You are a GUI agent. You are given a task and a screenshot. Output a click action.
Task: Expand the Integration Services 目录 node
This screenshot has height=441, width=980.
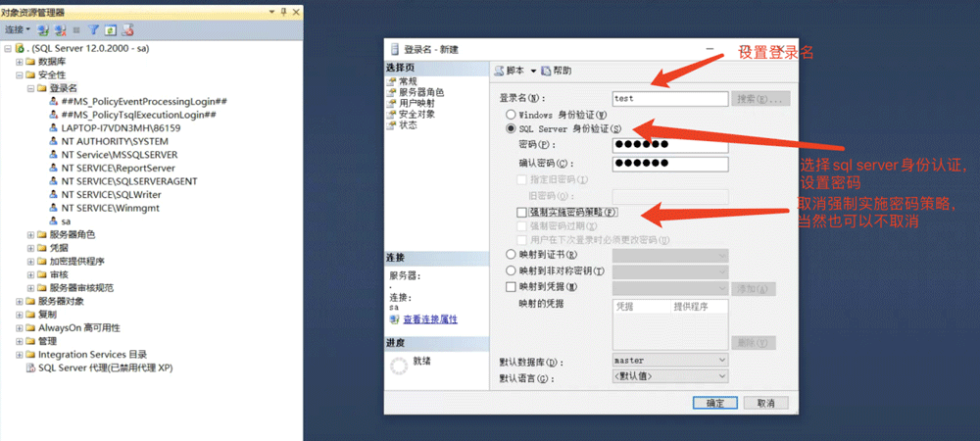tap(19, 354)
